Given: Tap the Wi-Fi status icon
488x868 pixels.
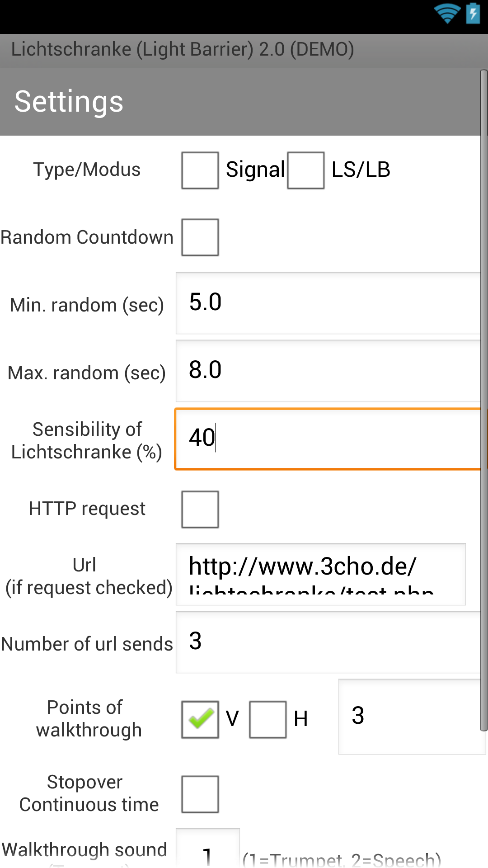Looking at the screenshot, I should click(447, 14).
